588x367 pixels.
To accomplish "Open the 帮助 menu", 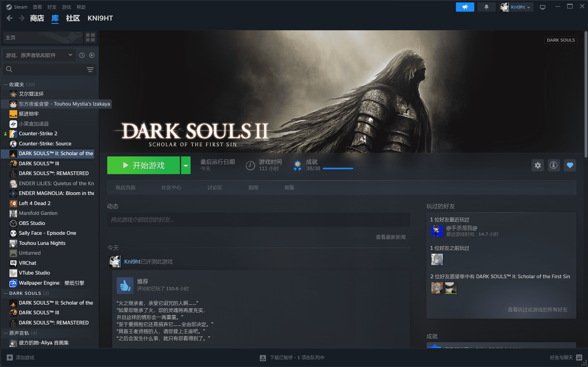I will pos(81,7).
